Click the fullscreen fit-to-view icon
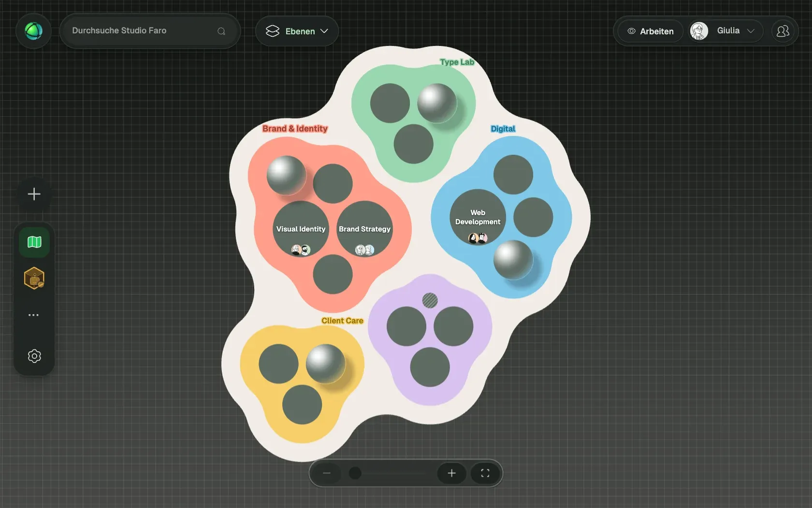812x508 pixels. pyautogui.click(x=485, y=473)
